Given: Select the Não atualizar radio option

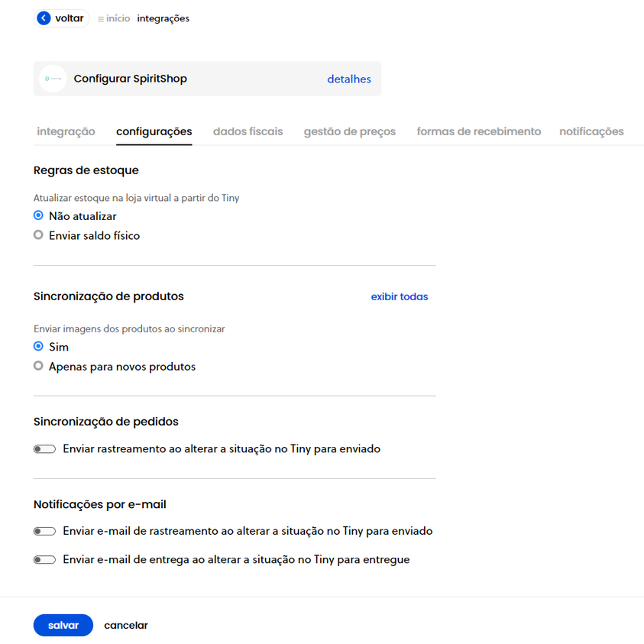Looking at the screenshot, I should coord(38,215).
